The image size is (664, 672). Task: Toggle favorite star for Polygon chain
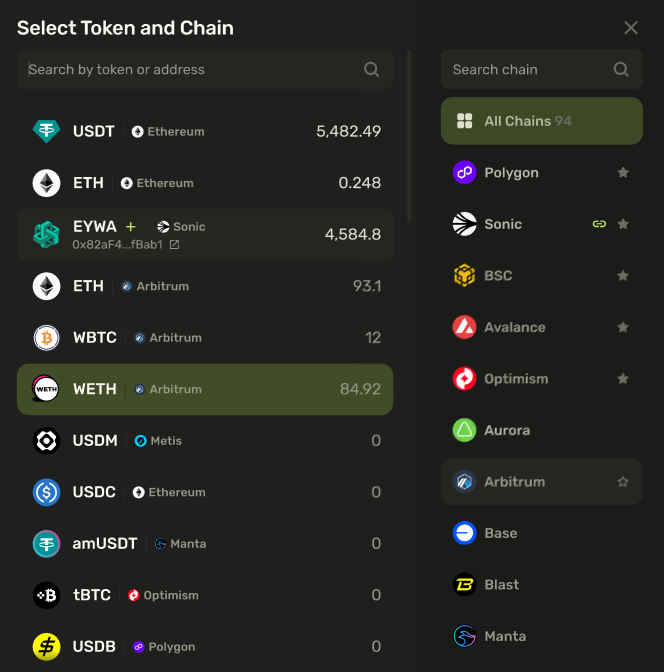[623, 173]
